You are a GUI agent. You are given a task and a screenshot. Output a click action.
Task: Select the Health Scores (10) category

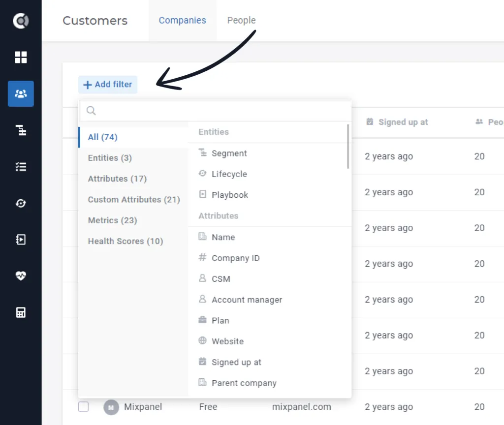pos(133,241)
